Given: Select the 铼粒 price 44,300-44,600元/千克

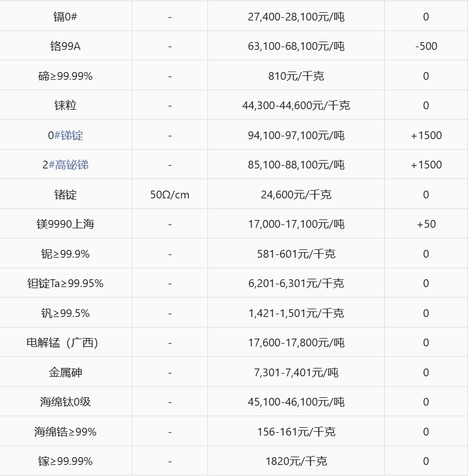Looking at the screenshot, I should pyautogui.click(x=296, y=106).
